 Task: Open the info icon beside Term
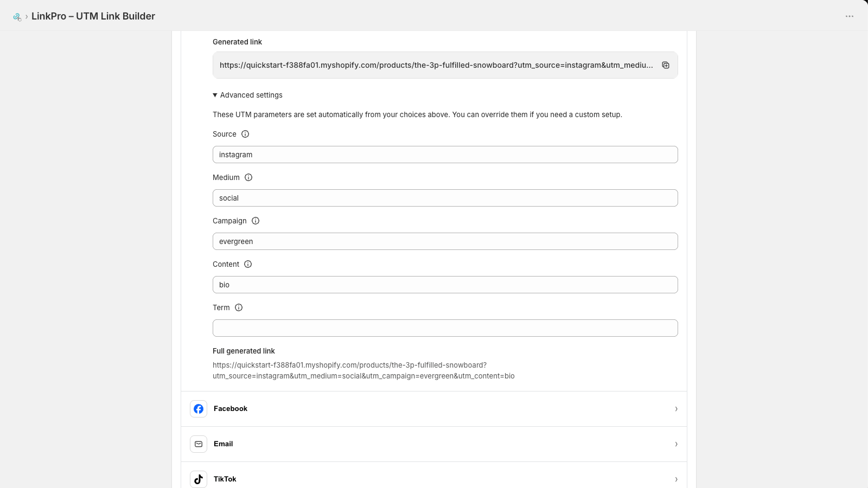click(239, 307)
